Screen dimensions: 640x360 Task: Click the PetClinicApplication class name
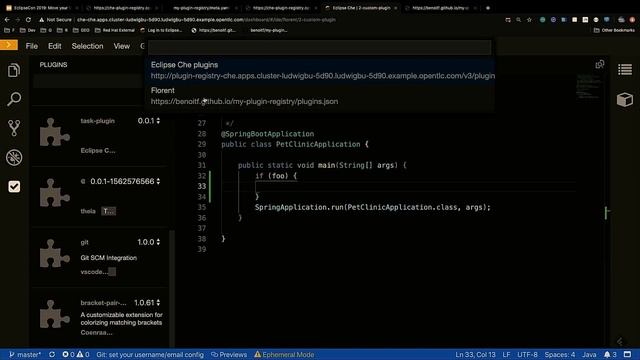pos(318,144)
